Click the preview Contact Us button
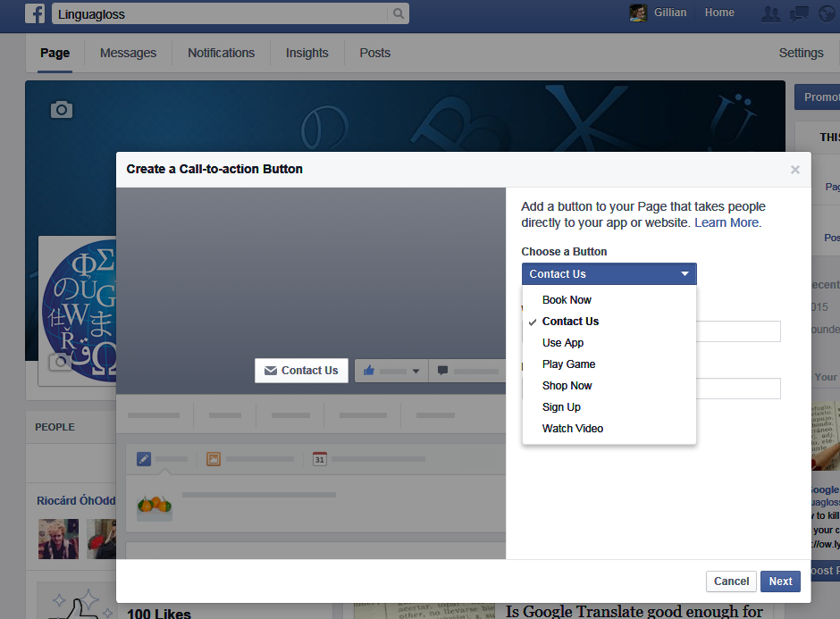The height and width of the screenshot is (619, 840). point(301,371)
